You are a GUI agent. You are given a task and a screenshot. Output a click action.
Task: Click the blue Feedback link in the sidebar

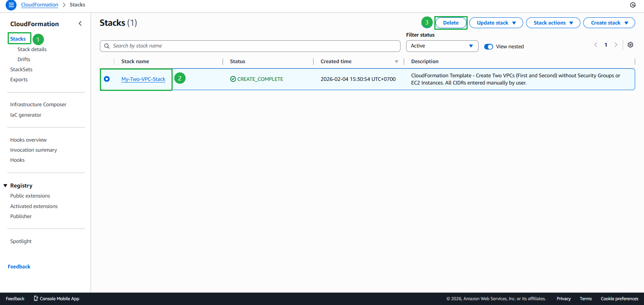point(19,266)
